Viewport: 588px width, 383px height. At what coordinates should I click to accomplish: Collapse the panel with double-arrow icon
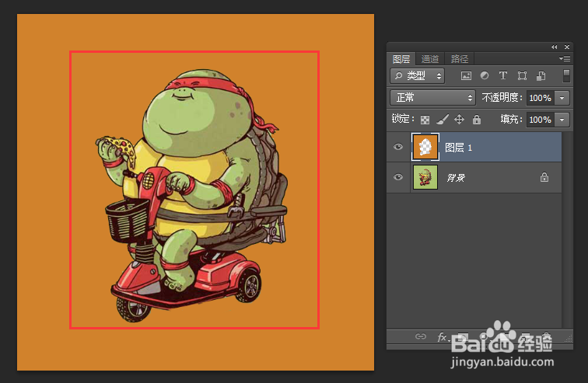[555, 47]
